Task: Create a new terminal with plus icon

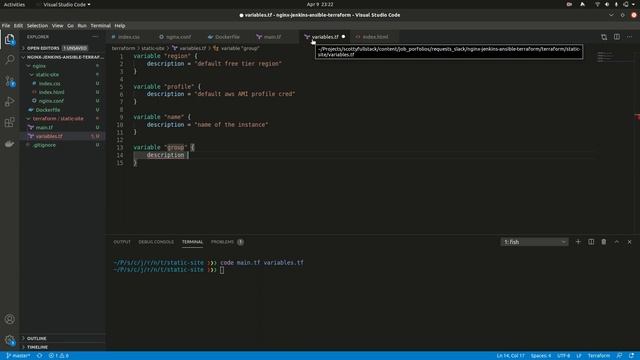Action: coord(578,242)
